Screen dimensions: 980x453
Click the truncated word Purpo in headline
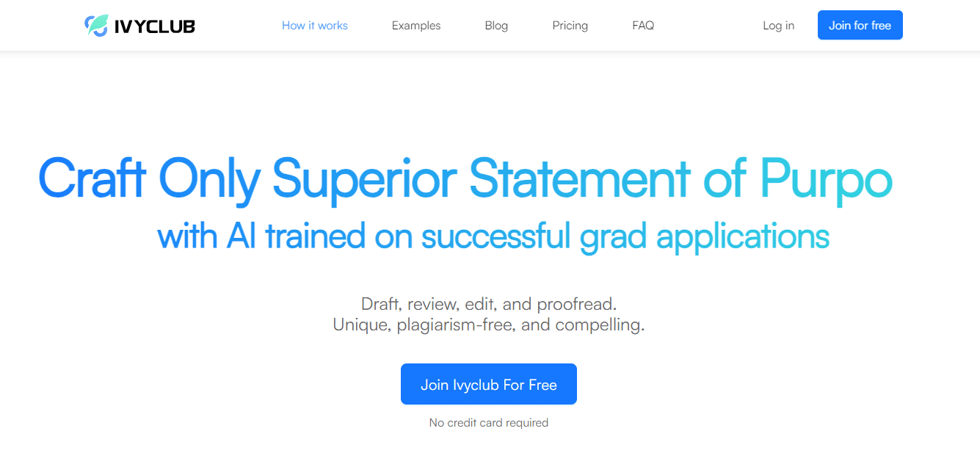(826, 179)
